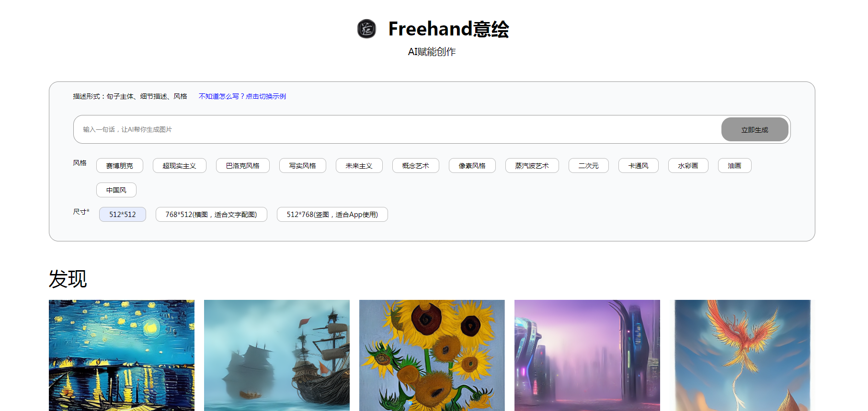Select the 中国风 style tag
Viewport: 868px width, 411px height.
coord(116,190)
